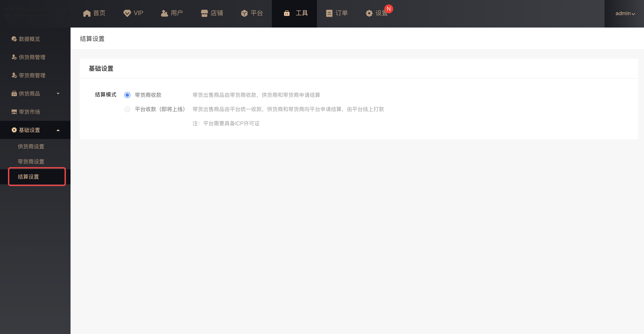Select the 平台收款 radio button
Image resolution: width=644 pixels, height=334 pixels.
(x=127, y=109)
